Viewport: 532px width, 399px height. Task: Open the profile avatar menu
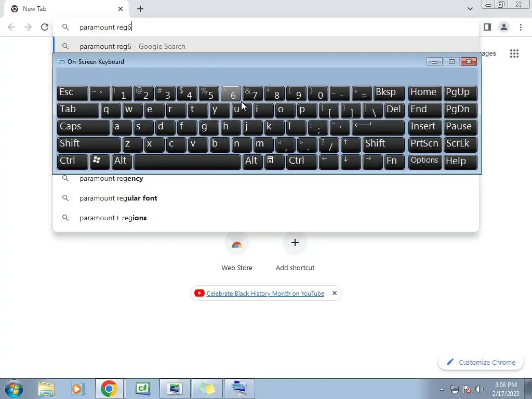tap(504, 27)
